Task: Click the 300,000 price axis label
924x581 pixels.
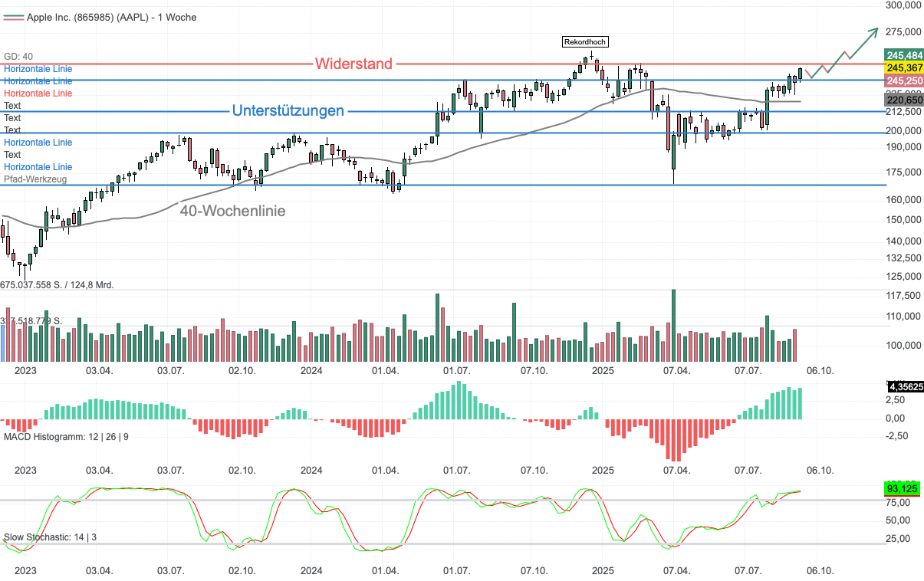Action: [x=903, y=5]
